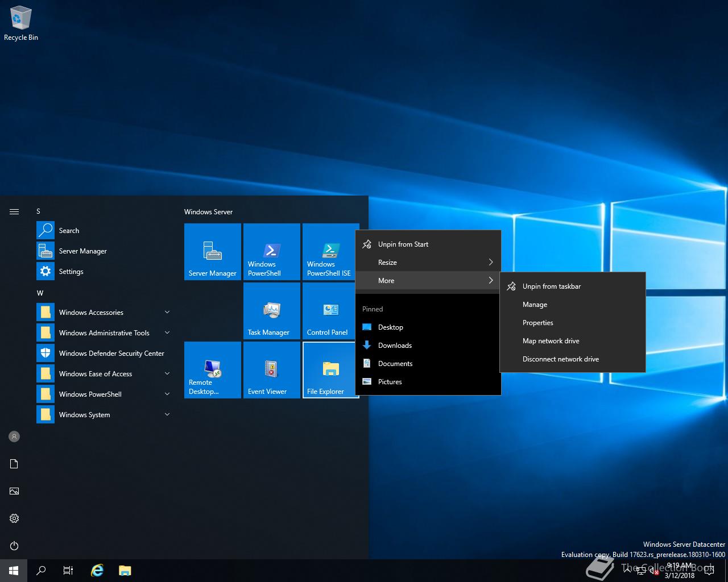Open the Action Center notification icon
The image size is (728, 582).
pyautogui.click(x=709, y=571)
